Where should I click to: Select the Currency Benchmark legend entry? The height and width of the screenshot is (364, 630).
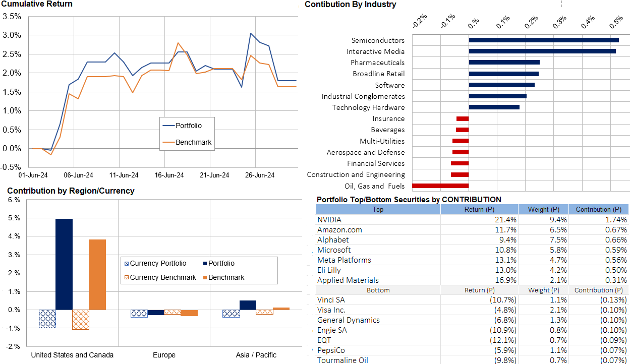click(159, 277)
